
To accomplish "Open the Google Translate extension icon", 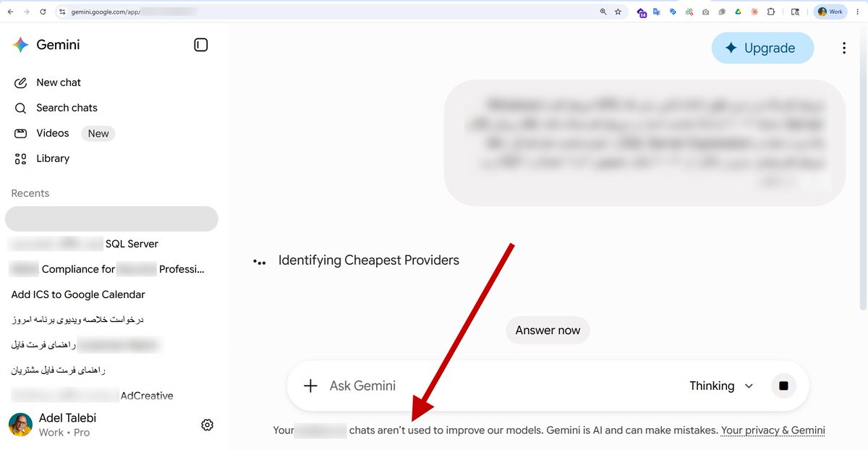I will coord(657,12).
